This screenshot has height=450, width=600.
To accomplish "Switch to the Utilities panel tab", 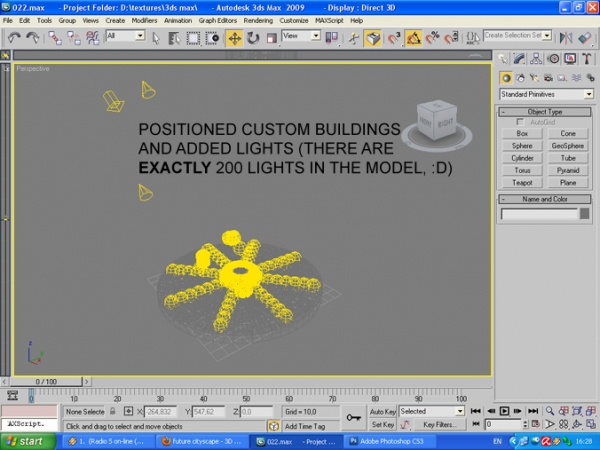I will click(x=587, y=59).
